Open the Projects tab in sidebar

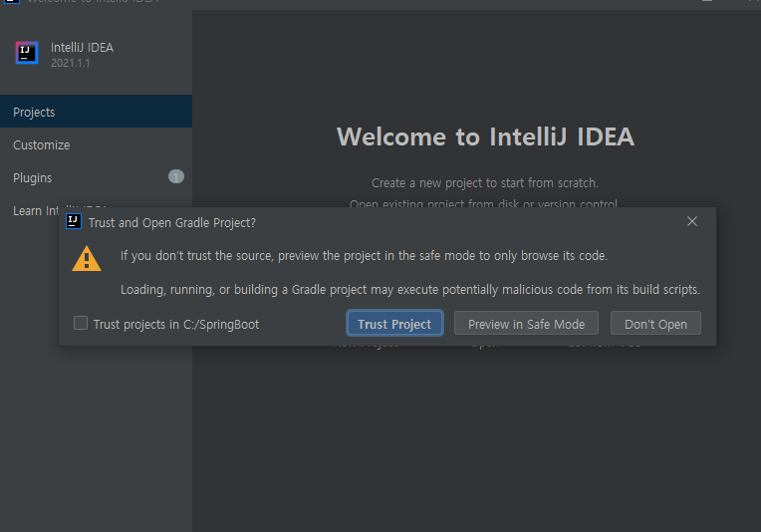pos(96,112)
